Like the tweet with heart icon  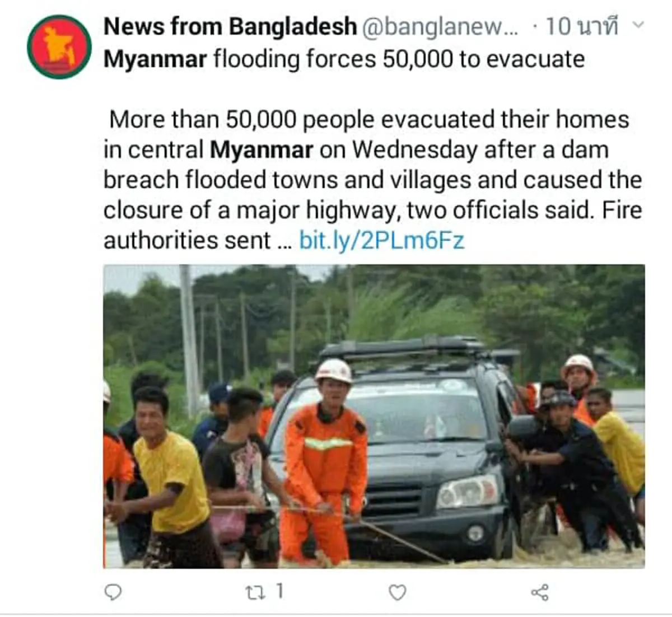(397, 592)
